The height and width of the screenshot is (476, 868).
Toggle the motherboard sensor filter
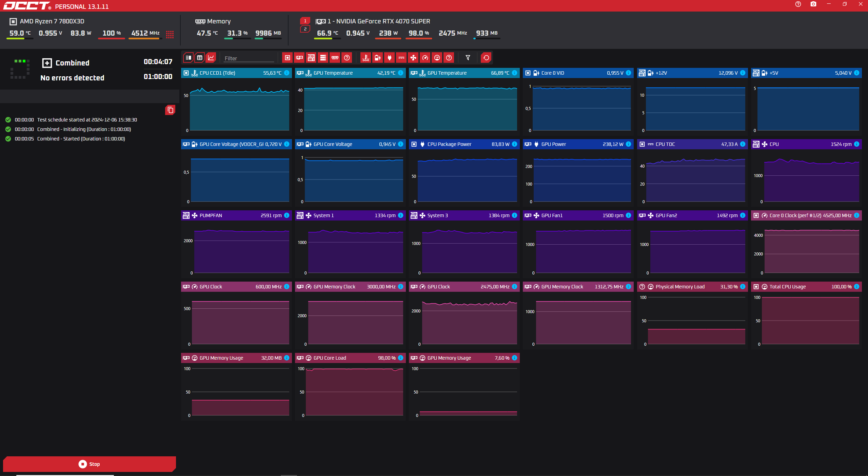coord(311,58)
